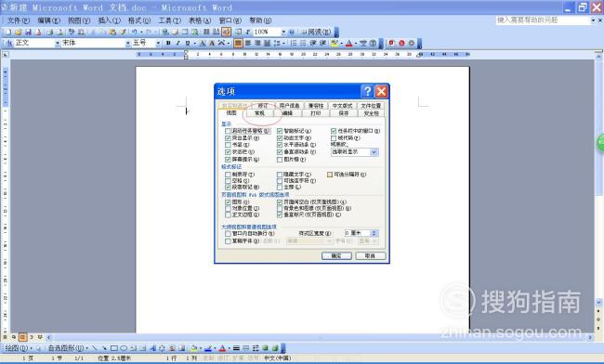Select the Line tool in Drawing toolbar
Image resolution: width=604 pixels, height=364 pixels.
pos(95,348)
